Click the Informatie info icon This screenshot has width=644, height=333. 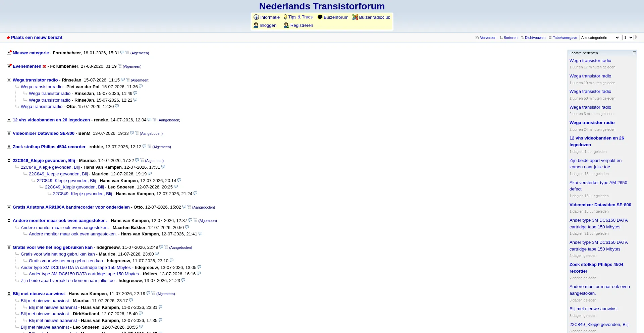click(256, 17)
